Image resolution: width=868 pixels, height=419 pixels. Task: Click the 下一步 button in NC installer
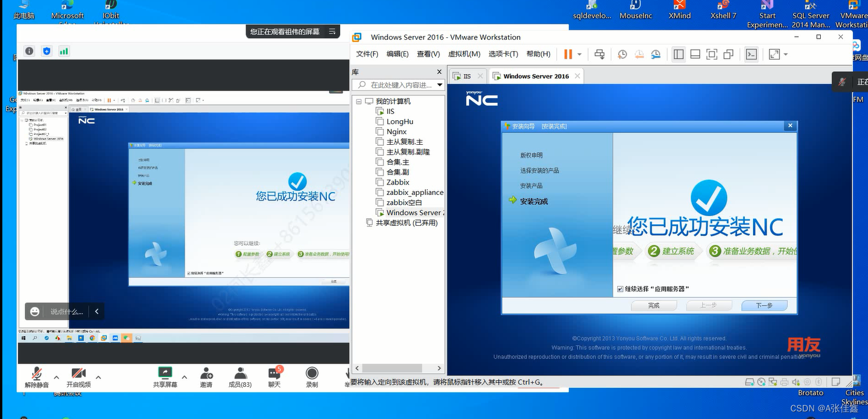coord(764,305)
